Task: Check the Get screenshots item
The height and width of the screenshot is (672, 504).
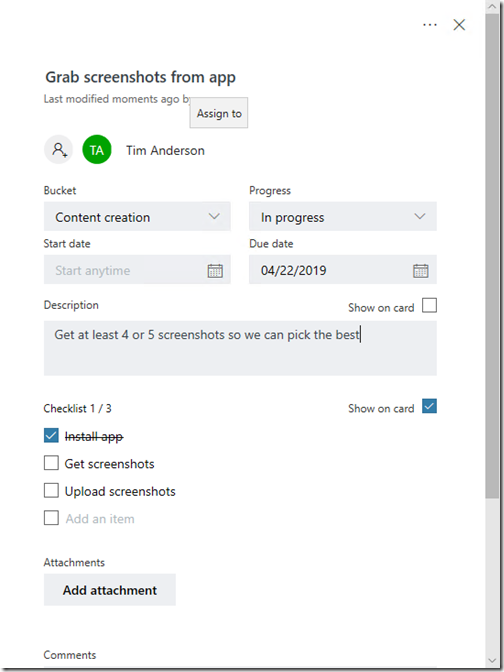Action: click(x=51, y=463)
